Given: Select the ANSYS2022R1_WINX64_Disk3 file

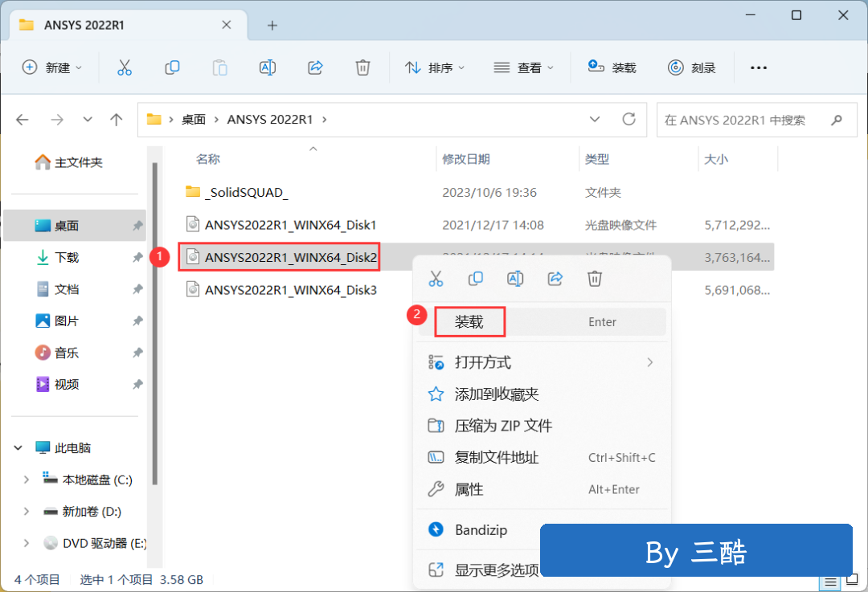Looking at the screenshot, I should (291, 289).
